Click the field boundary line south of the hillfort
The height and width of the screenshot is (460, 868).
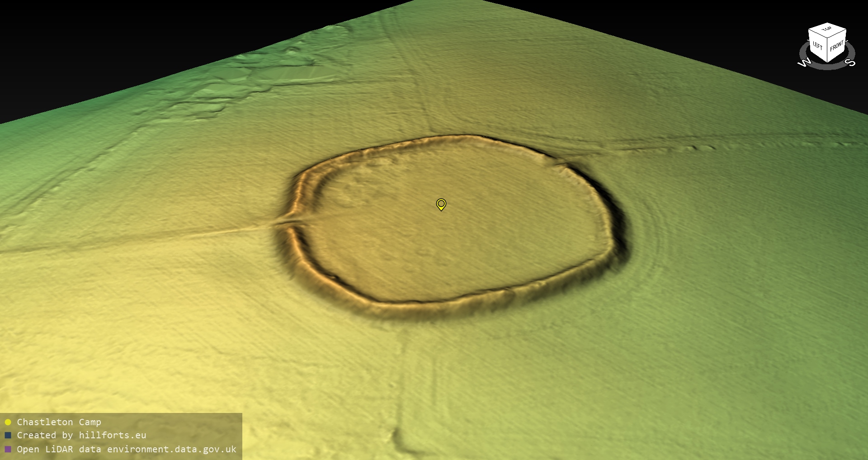[402, 389]
